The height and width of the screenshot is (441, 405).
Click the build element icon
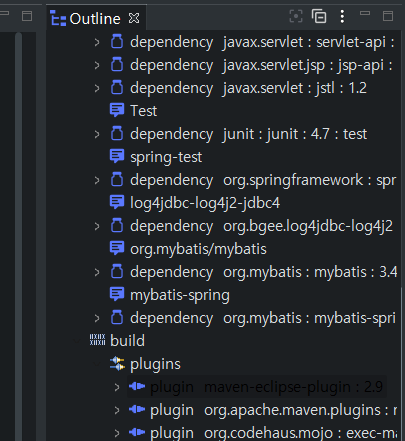(97, 340)
